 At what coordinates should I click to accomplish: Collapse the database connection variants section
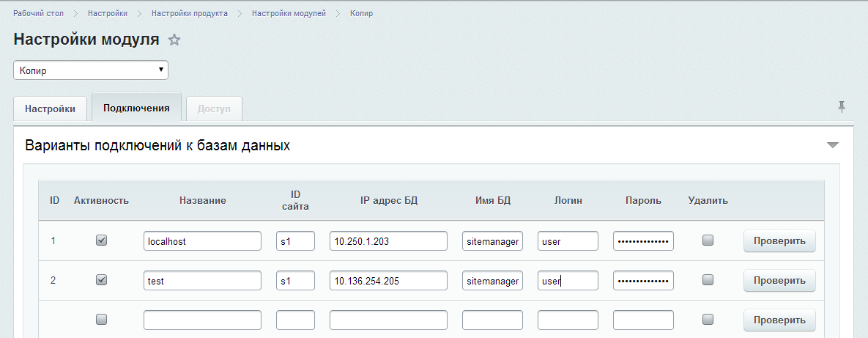[x=832, y=145]
